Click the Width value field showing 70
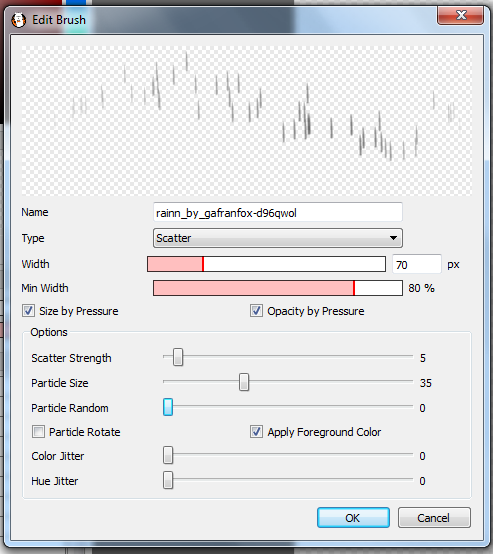Screen dimensions: 493x554 [417, 265]
